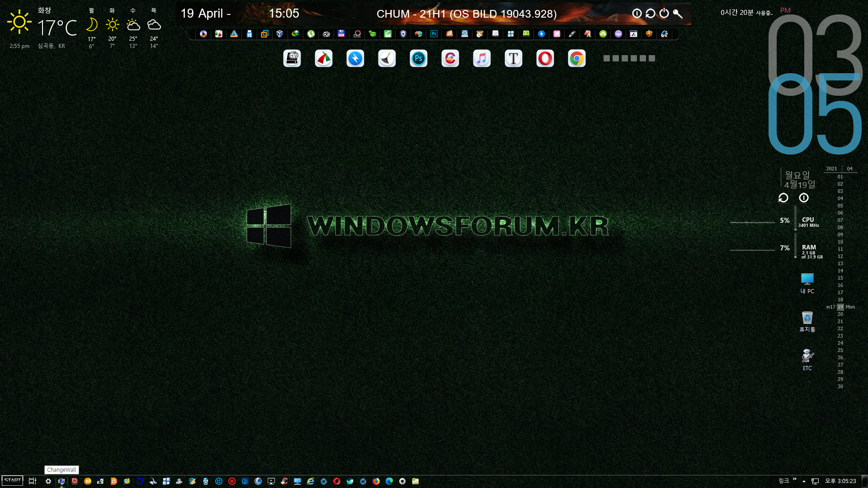Screen dimensions: 868x488
Task: Open uTorrent from the small toolbar
Action: point(311,34)
